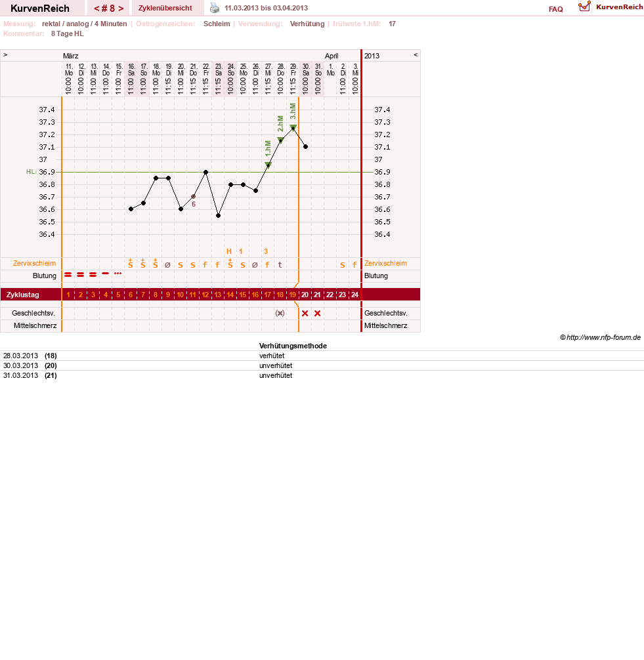The height and width of the screenshot is (660, 644).
Task: Click the bracketed (x) intercourse mark on day 18
Action: (280, 313)
